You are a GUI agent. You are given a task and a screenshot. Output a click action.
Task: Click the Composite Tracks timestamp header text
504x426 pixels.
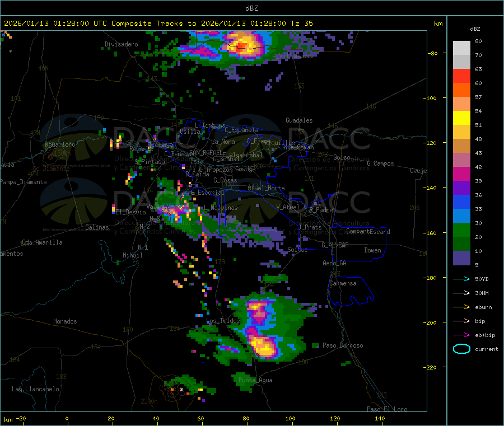(x=158, y=24)
